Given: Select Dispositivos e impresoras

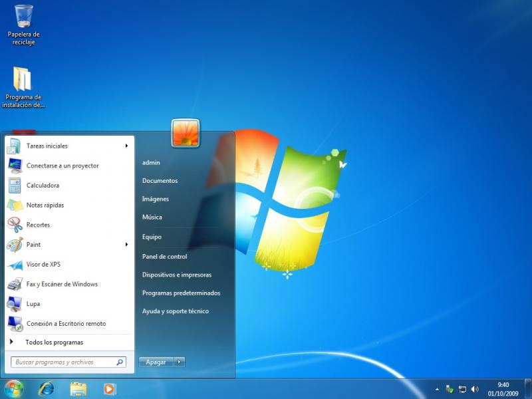Looking at the screenshot, I should coord(177,275).
